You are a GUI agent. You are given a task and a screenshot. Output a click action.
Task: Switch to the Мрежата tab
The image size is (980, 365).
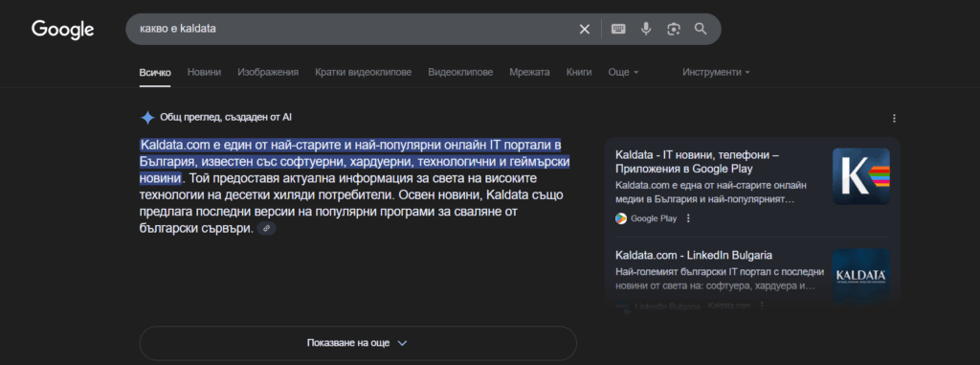pos(529,72)
